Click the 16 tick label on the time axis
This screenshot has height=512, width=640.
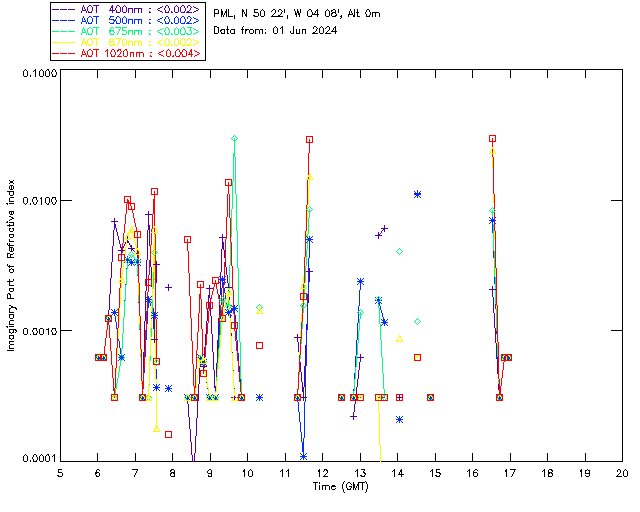pyautogui.click(x=472, y=472)
